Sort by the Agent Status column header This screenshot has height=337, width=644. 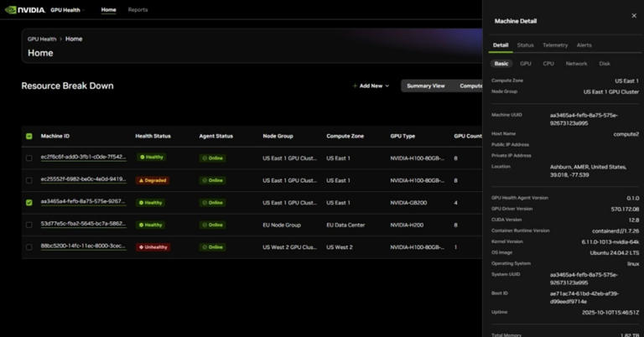point(216,137)
